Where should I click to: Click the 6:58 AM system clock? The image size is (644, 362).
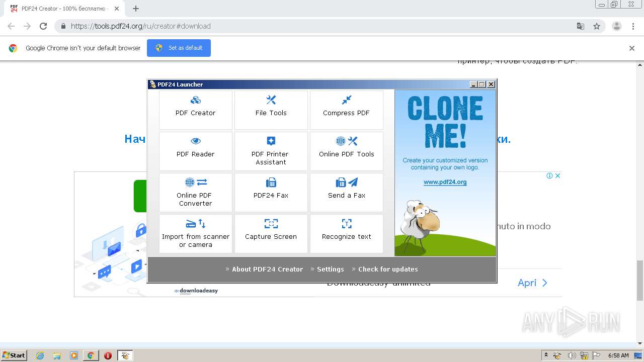pos(618,355)
